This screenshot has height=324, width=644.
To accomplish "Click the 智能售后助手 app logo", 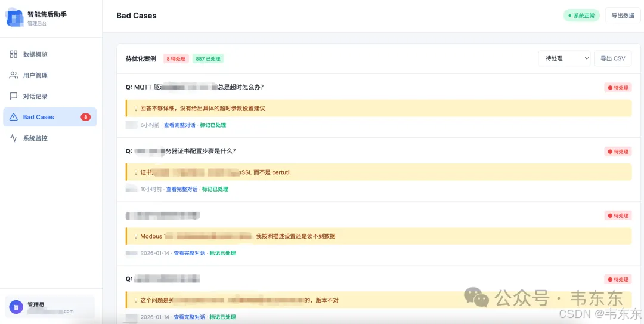I will 14,17.
